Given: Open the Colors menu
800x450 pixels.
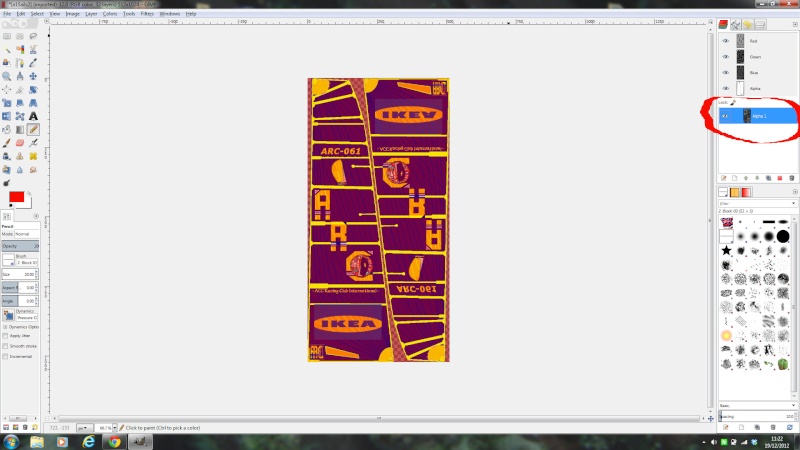Looking at the screenshot, I should 110,14.
